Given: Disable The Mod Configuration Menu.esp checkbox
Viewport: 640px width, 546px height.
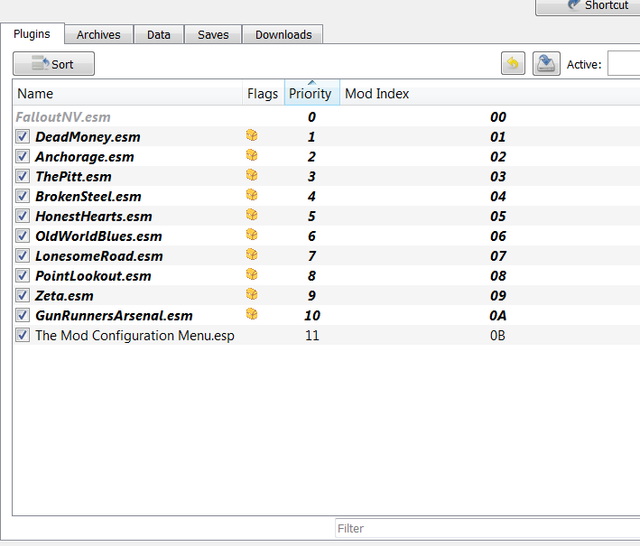Looking at the screenshot, I should click(x=22, y=335).
